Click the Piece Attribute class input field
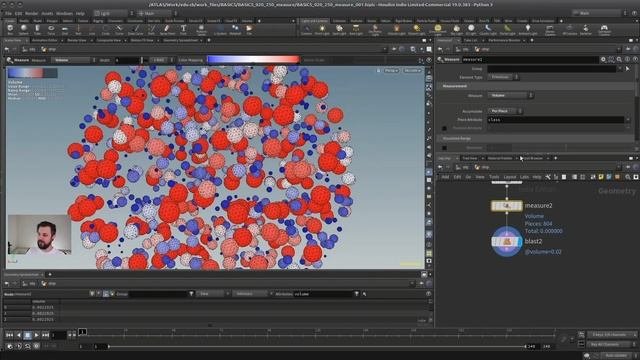Viewport: 640px width, 360px height. (556, 120)
